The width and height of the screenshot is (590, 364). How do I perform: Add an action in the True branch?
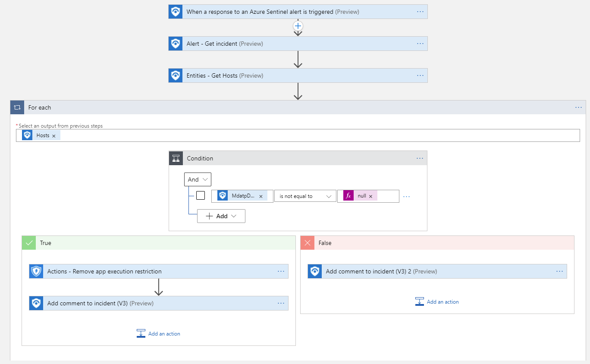(x=158, y=333)
